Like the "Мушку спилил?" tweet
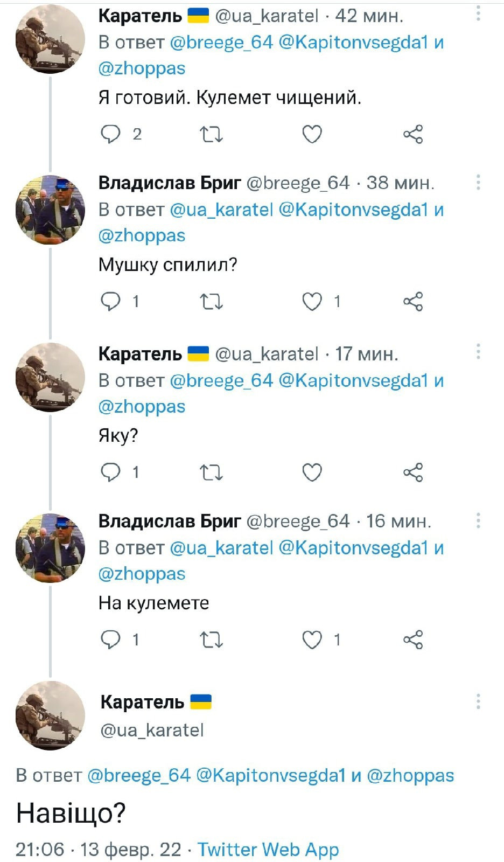Screen dimensions: 504x862 click(x=312, y=301)
